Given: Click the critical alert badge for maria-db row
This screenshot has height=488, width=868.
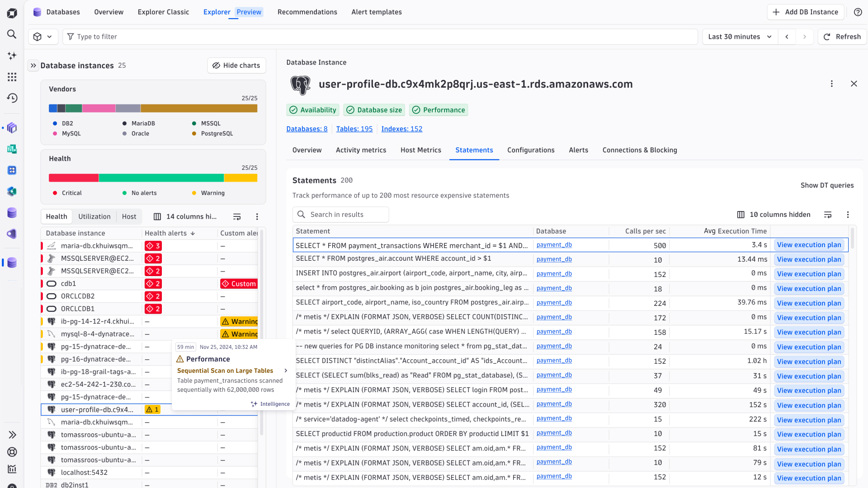Looking at the screenshot, I should pos(153,246).
